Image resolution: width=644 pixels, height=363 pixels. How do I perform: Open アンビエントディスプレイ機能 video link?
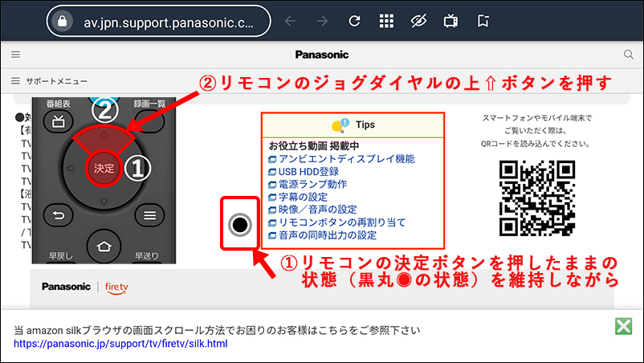346,159
